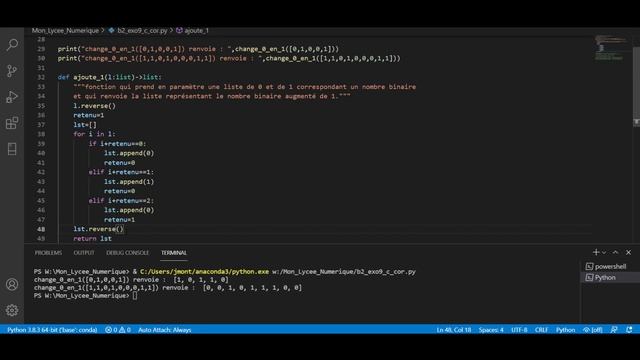Open the Search view in activity bar

tap(12, 44)
